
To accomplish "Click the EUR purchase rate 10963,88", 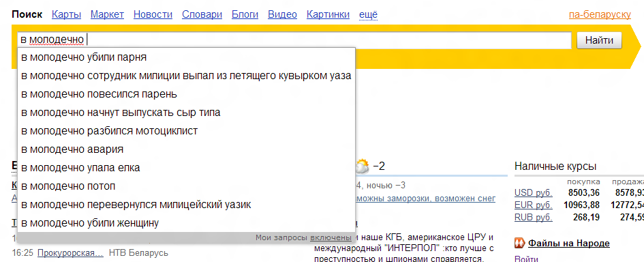I will (x=581, y=205).
